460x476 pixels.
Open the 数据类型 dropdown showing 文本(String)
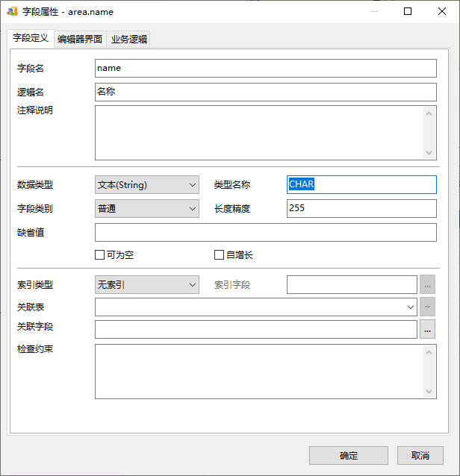click(147, 184)
